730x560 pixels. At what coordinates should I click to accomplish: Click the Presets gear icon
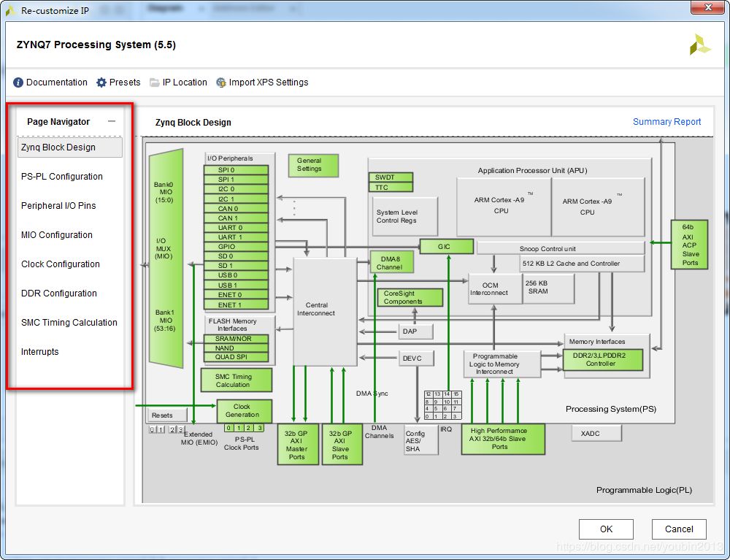(101, 83)
